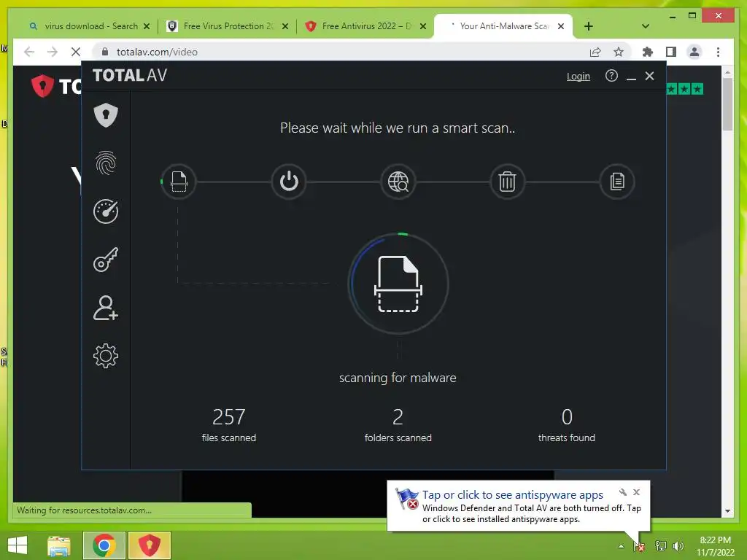The image size is (747, 560).
Task: Click the large central malware scanning icon
Action: coord(398,284)
